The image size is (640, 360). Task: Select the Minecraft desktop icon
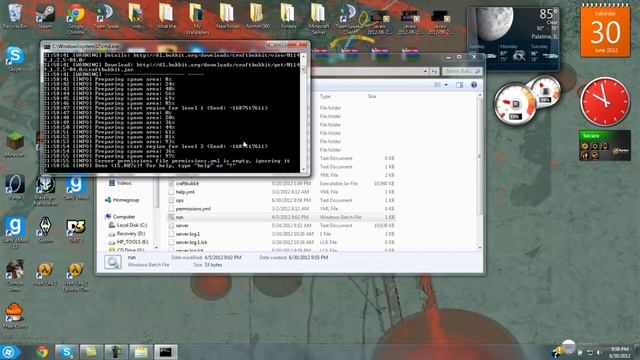click(15, 145)
